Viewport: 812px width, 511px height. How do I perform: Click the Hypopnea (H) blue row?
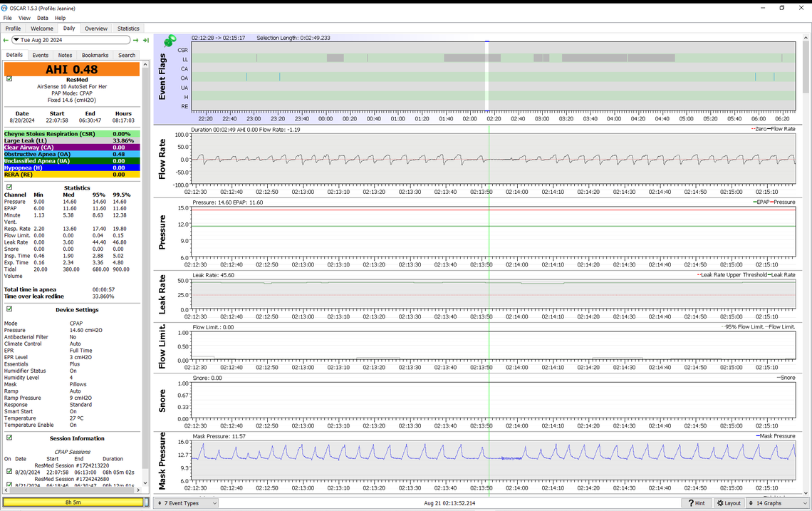72,167
